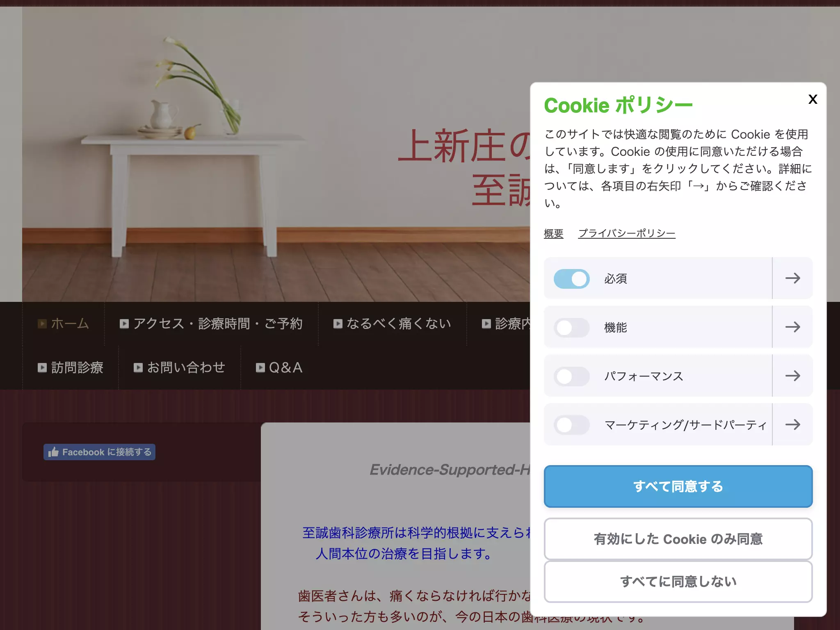The image size is (840, 630).
Task: Go to the ホーム menu item
Action: pos(63,324)
